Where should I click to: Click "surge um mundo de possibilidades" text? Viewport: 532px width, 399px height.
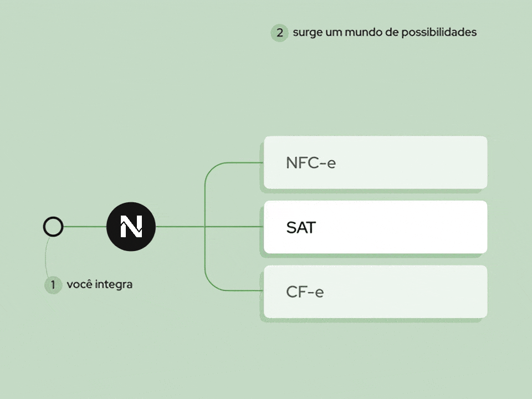pos(385,32)
